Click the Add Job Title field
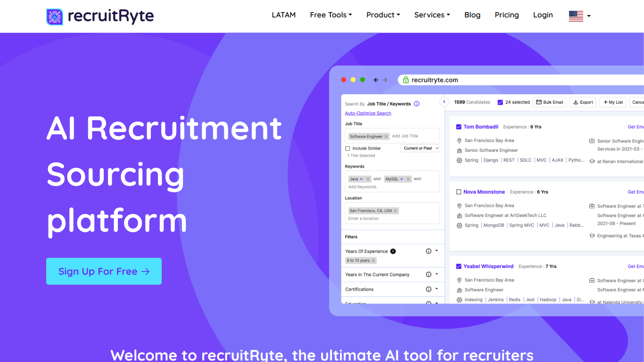This screenshot has height=362, width=644. click(x=405, y=136)
